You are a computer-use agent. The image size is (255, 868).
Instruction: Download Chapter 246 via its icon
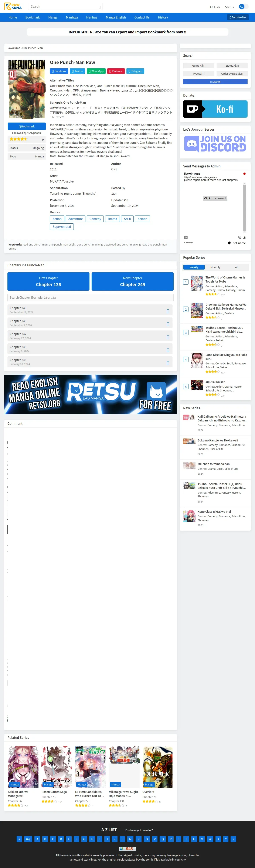(x=168, y=350)
